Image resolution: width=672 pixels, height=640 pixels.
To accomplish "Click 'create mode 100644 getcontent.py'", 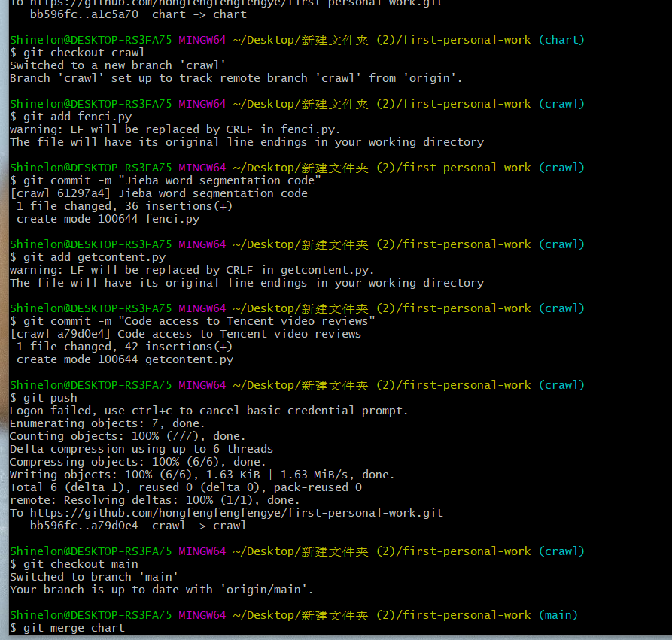I will (x=125, y=359).
